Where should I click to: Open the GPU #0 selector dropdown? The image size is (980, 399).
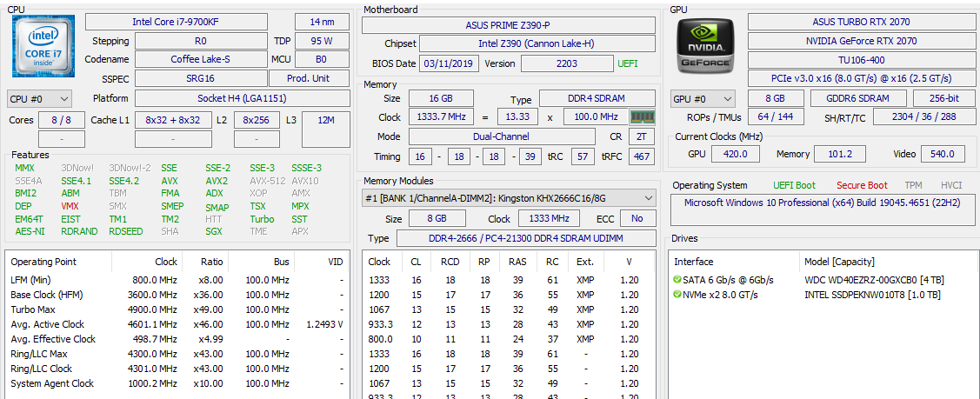(x=703, y=99)
